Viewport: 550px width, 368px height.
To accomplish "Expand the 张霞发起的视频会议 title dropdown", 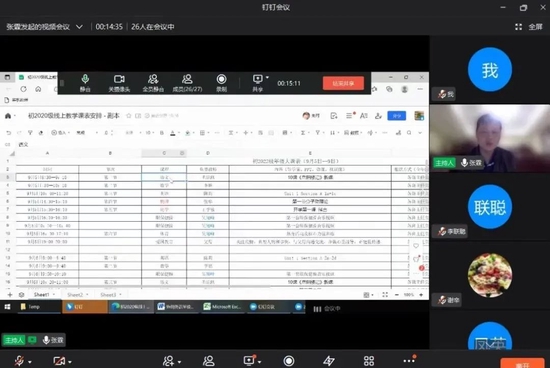I will pos(80,27).
